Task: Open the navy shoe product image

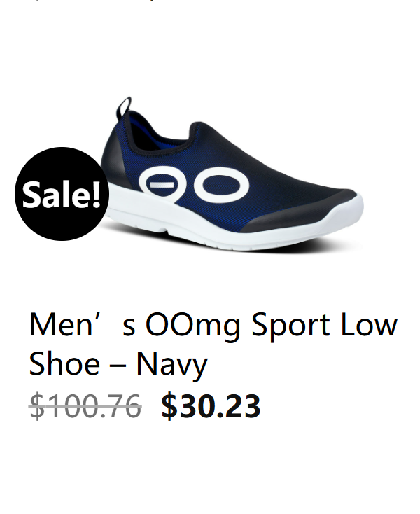Action: pos(210,174)
